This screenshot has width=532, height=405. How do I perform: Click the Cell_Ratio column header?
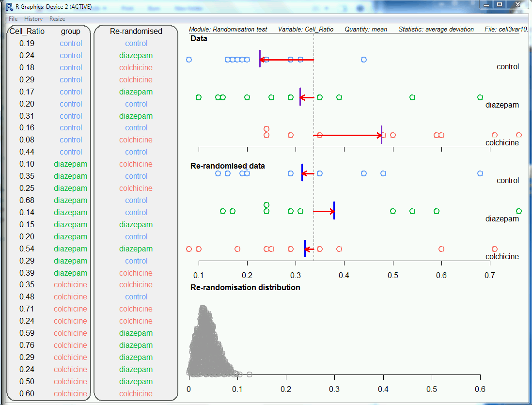pos(27,31)
